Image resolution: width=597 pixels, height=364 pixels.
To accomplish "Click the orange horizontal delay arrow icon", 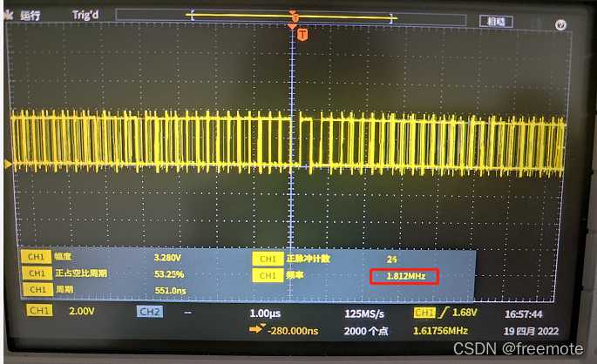I will (x=257, y=328).
